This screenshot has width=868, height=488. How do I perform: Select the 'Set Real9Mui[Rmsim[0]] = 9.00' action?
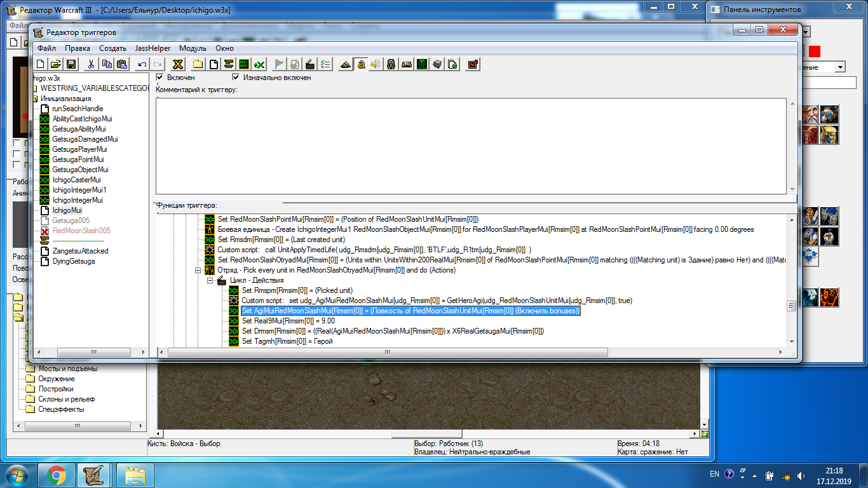[288, 321]
